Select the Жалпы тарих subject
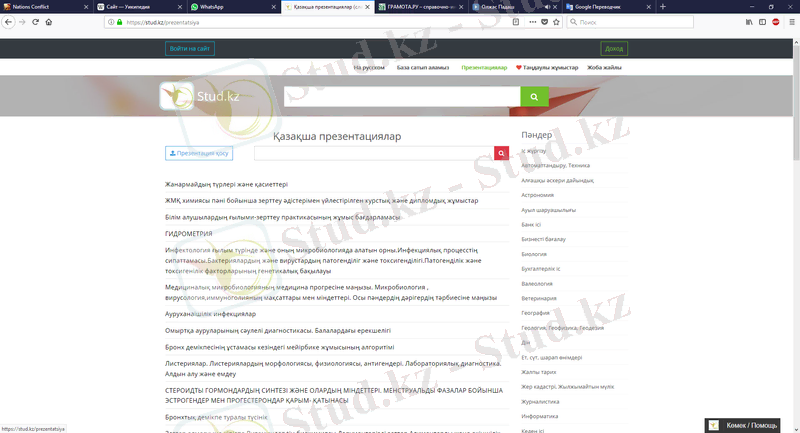The image size is (800, 433). coord(538,372)
